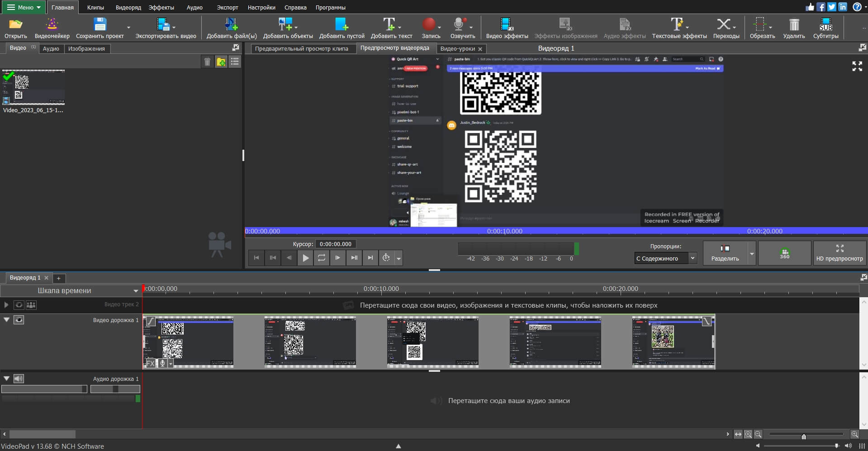Open the Разделить dropdown arrow
This screenshot has height=451, width=868.
click(x=752, y=254)
